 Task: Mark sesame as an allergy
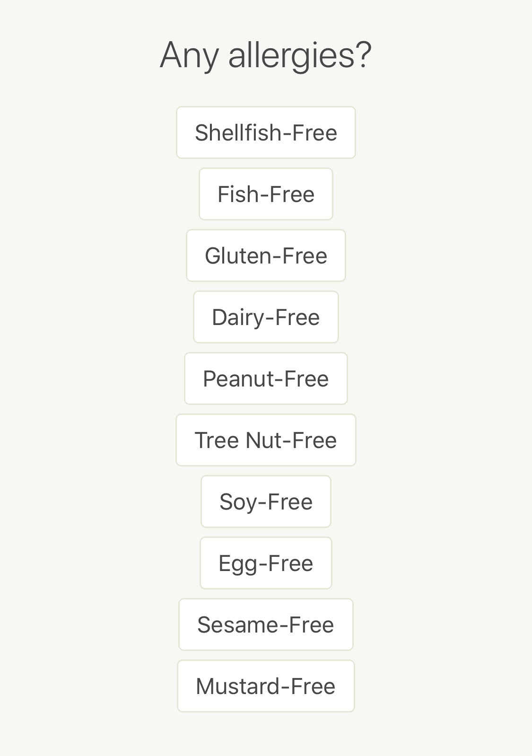(x=266, y=624)
